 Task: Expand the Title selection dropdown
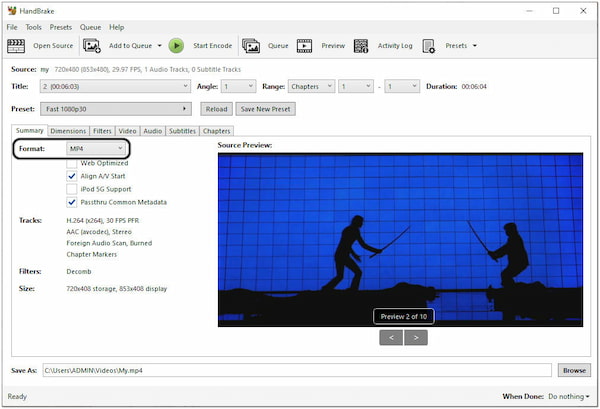(116, 87)
